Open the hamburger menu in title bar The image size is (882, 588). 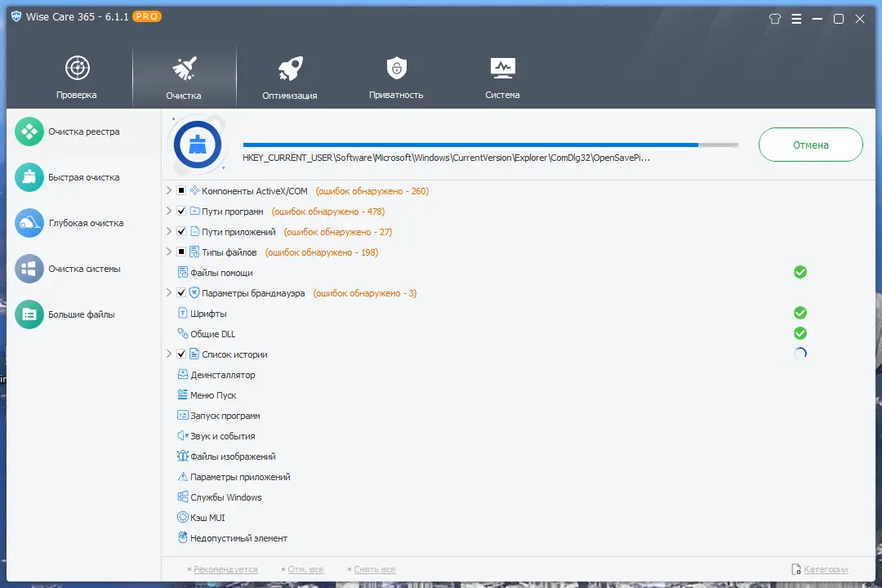tap(796, 18)
